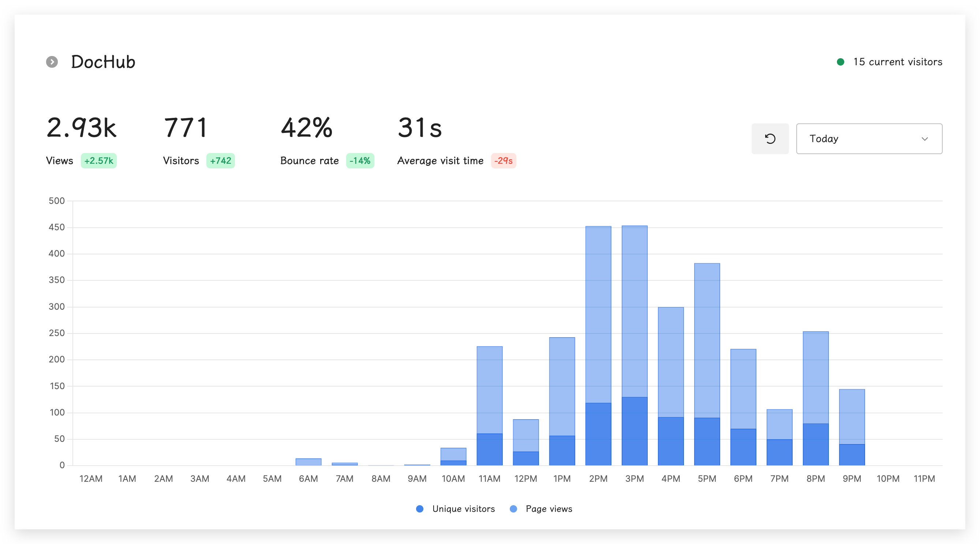Toggle Page views legend series
980x544 pixels.
click(549, 508)
